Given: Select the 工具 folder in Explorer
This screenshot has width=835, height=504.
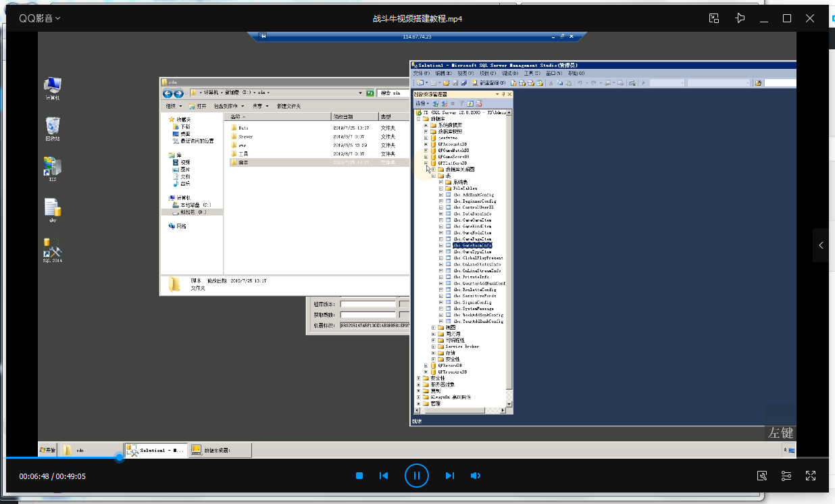Looking at the screenshot, I should [x=240, y=154].
